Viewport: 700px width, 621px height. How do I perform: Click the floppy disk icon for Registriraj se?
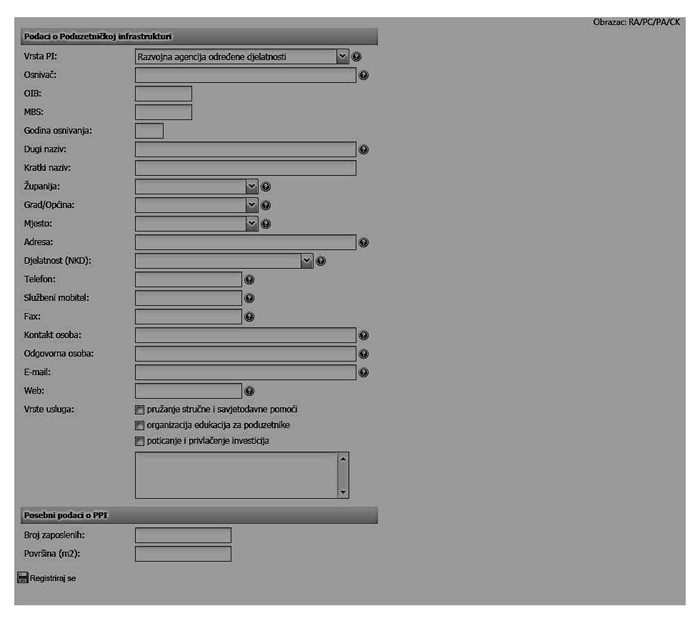point(22,577)
